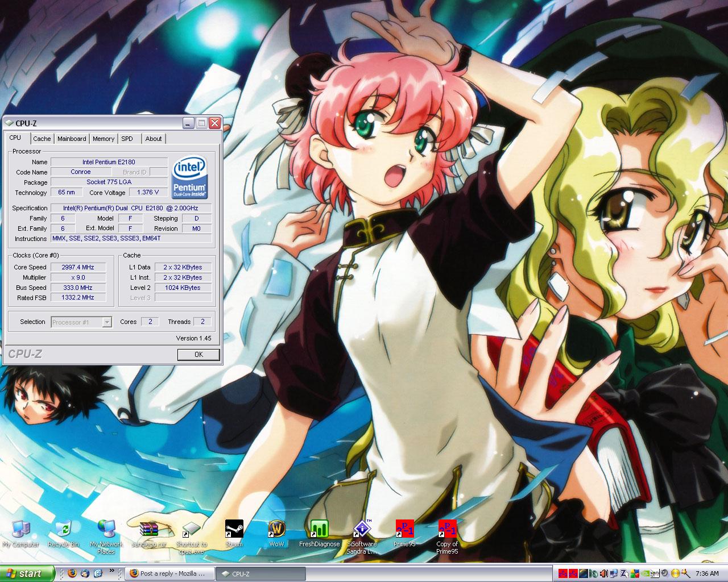Viewport: 728px width, 582px height.
Task: Switch to the Cache tab
Action: tap(42, 139)
